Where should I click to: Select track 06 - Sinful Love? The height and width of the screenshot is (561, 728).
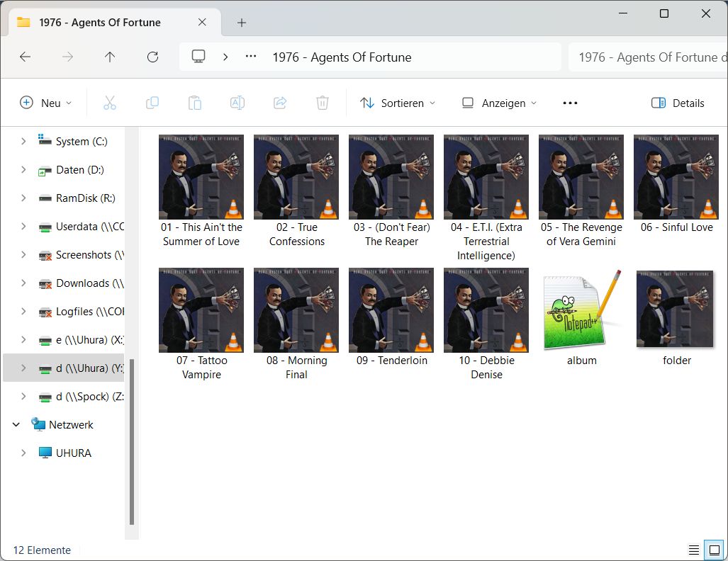[x=676, y=185]
